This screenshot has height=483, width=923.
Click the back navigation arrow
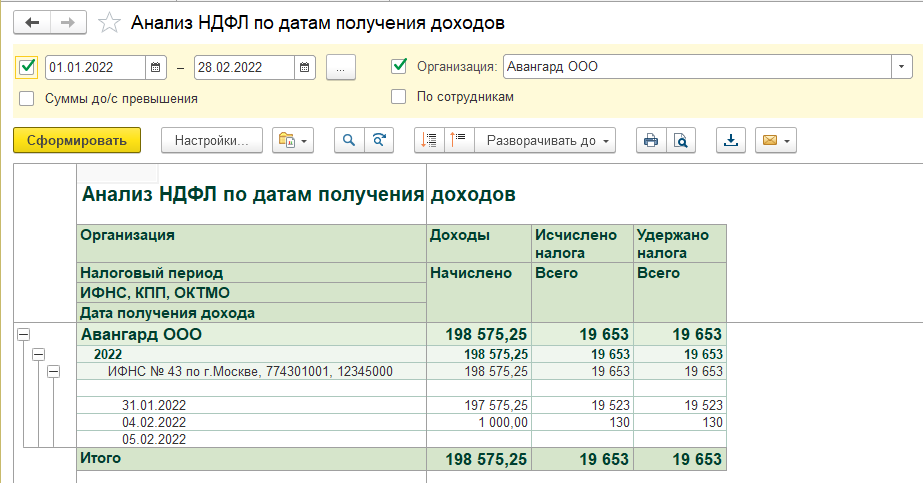[x=31, y=21]
